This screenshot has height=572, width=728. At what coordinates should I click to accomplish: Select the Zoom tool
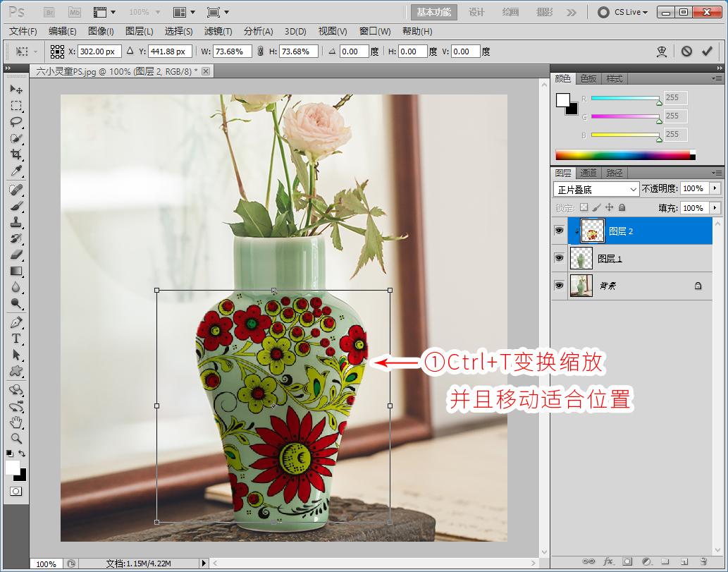pyautogui.click(x=16, y=438)
